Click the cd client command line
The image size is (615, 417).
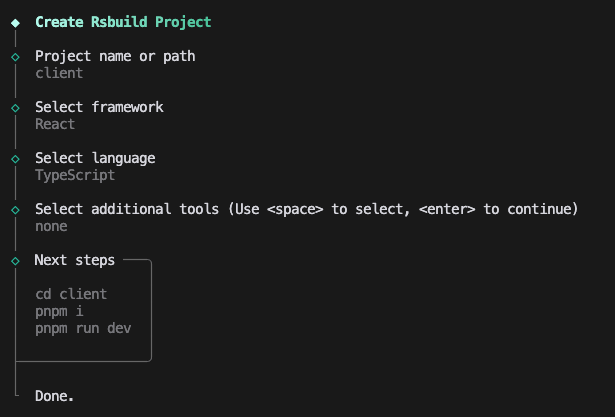[x=71, y=295]
